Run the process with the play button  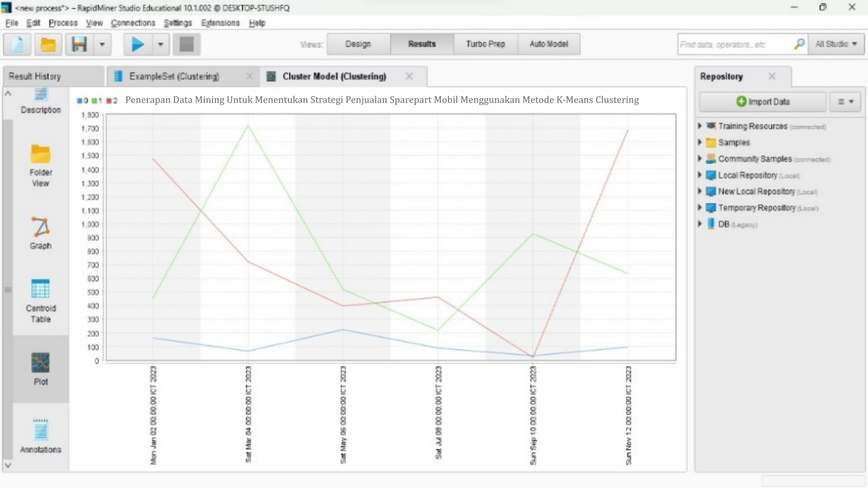pos(138,45)
